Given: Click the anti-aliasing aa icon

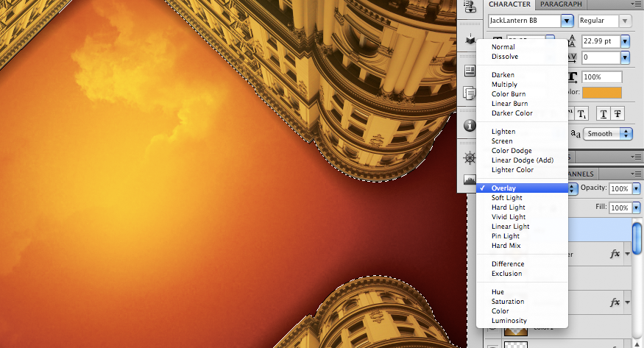Looking at the screenshot, I should (576, 133).
